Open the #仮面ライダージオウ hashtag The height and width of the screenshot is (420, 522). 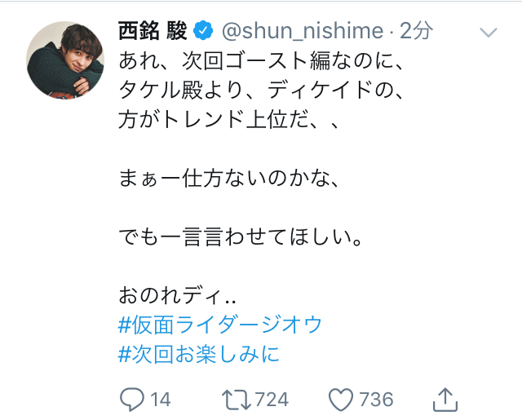click(x=220, y=325)
